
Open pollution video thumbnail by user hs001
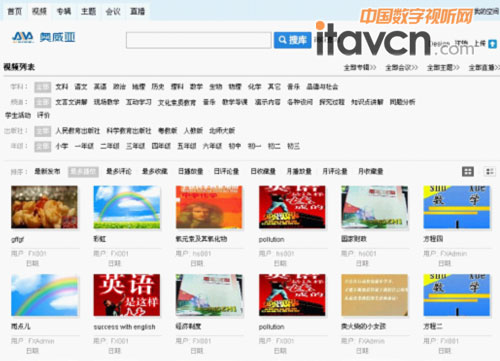click(292, 207)
